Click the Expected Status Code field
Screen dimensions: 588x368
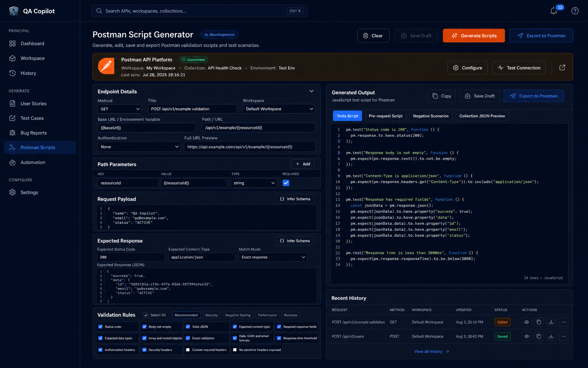point(131,257)
